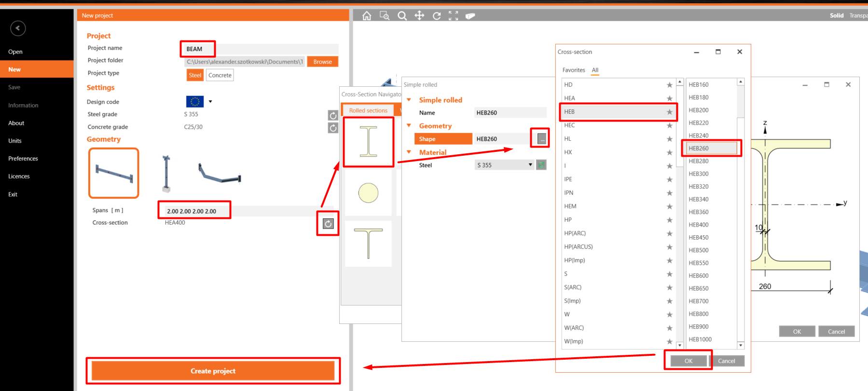This screenshot has height=391, width=868.
Task: Click the fit-to-screen expand icon
Action: [x=454, y=16]
